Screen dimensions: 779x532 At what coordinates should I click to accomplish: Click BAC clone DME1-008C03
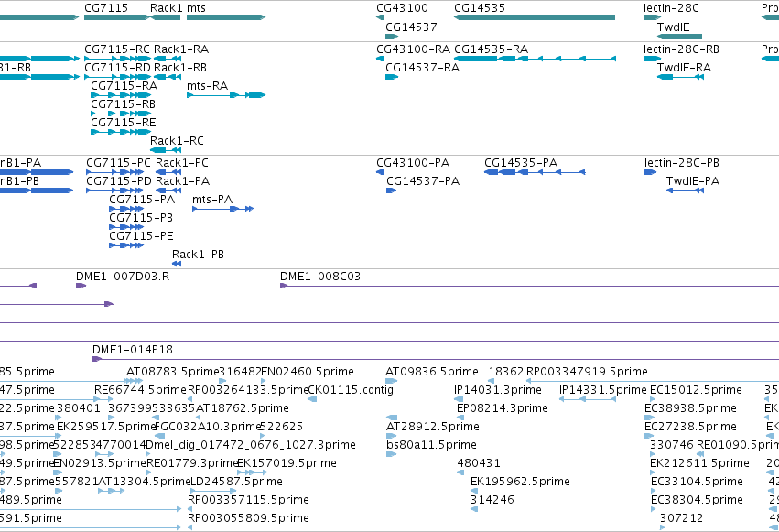tap(320, 277)
